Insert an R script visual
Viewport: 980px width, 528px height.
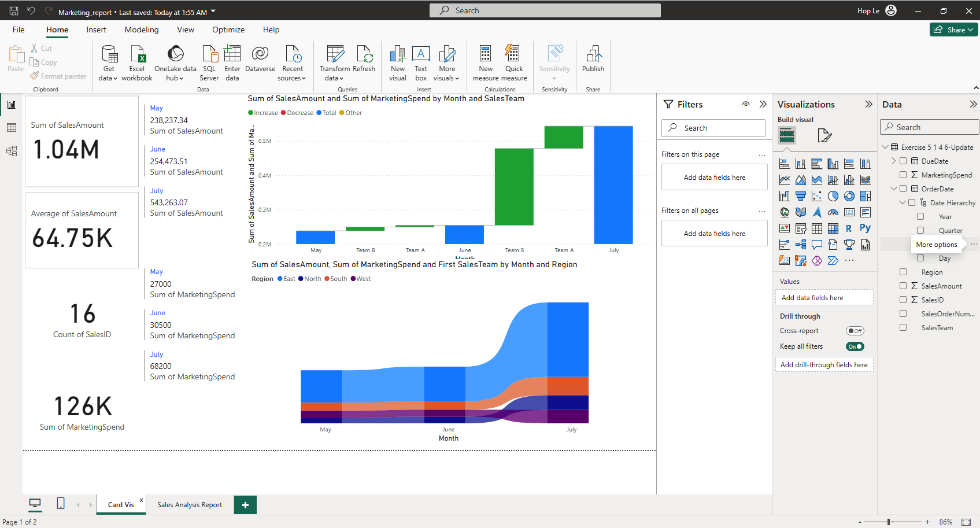click(x=849, y=228)
